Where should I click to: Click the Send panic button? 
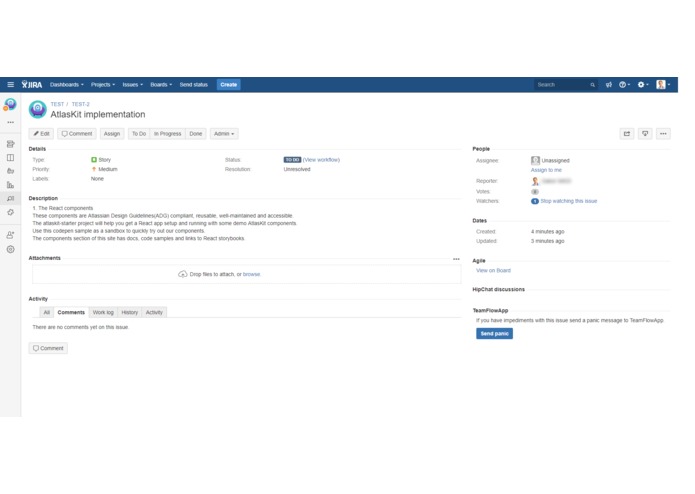coord(494,334)
